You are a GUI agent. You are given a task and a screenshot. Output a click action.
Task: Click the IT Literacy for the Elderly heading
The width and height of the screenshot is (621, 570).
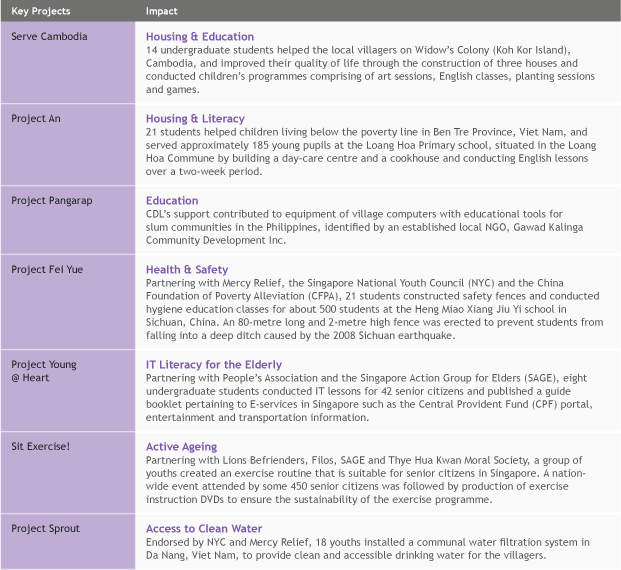[213, 365]
